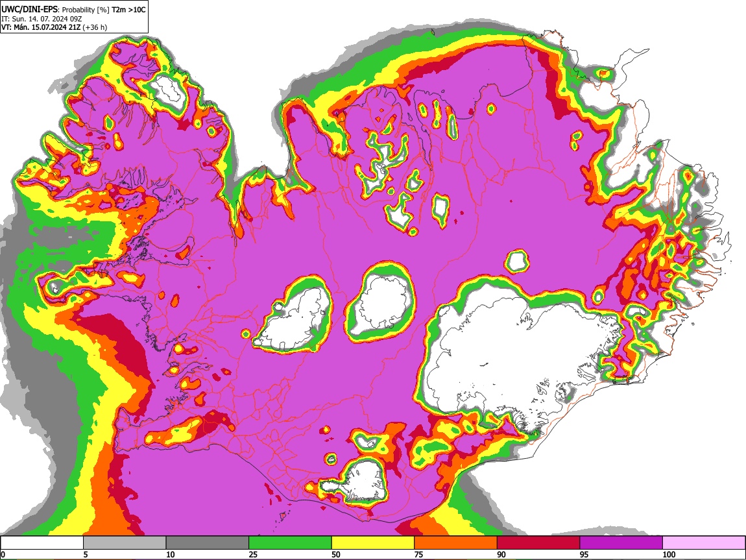
Task: Click the crimson 90–95% legend swatch
Action: coord(538,542)
